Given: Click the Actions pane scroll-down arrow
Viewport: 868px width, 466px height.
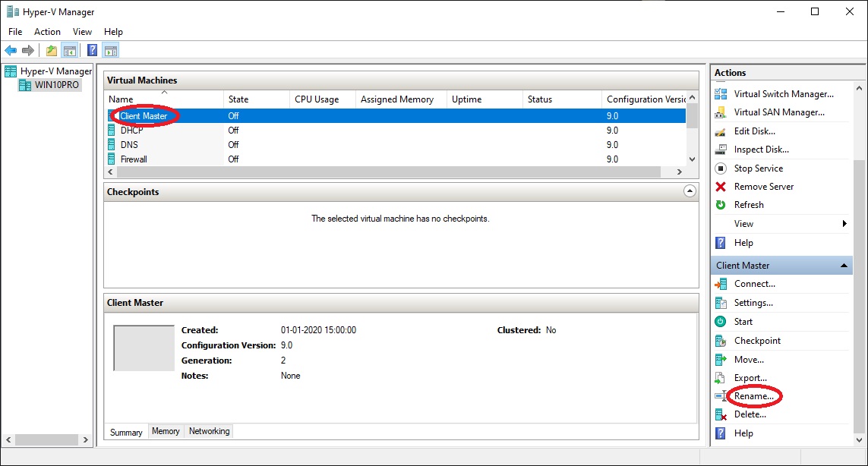Looking at the screenshot, I should [x=859, y=440].
